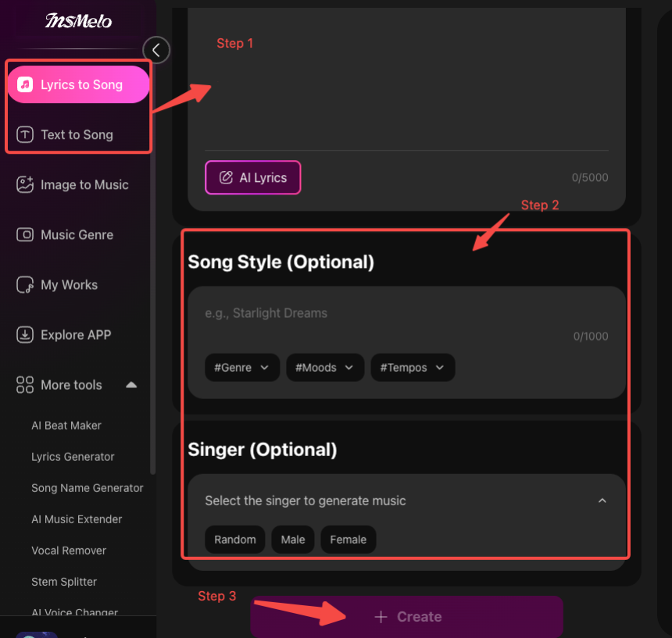Open AI Beat Maker tool

click(66, 426)
